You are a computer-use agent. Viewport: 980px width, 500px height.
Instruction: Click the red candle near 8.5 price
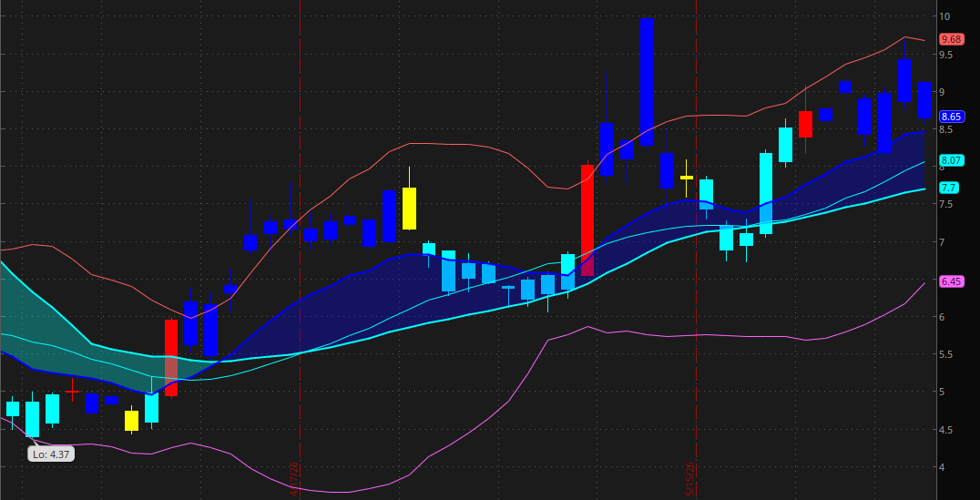(x=806, y=124)
